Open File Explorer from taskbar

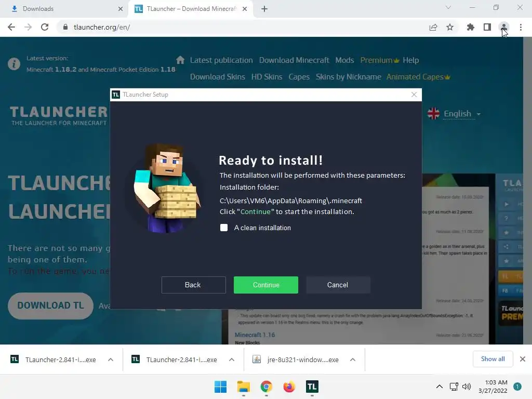pos(243,387)
